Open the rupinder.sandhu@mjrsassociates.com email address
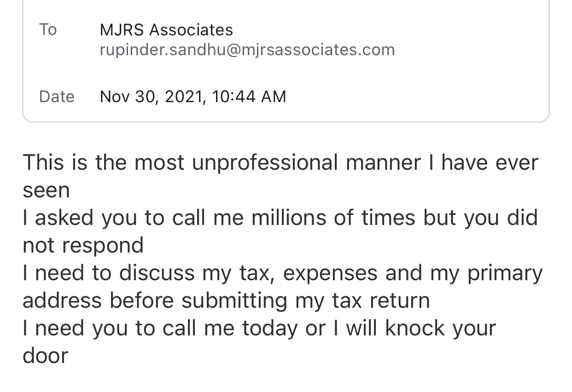The width and height of the screenshot is (572, 392). pos(247,50)
